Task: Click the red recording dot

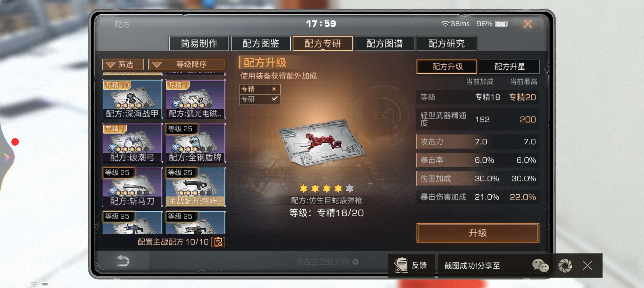Action: click(15, 142)
